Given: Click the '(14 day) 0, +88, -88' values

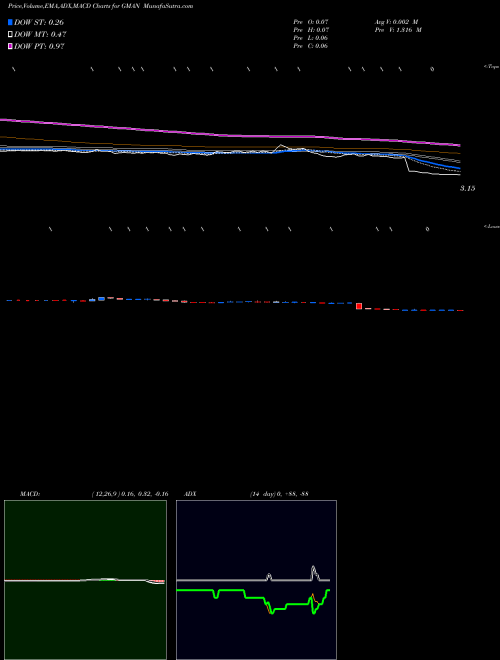Looking at the screenshot, I should (x=279, y=494).
